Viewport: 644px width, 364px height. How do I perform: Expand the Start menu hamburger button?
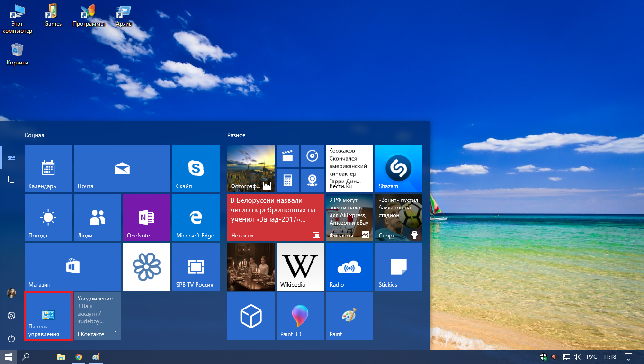11,135
